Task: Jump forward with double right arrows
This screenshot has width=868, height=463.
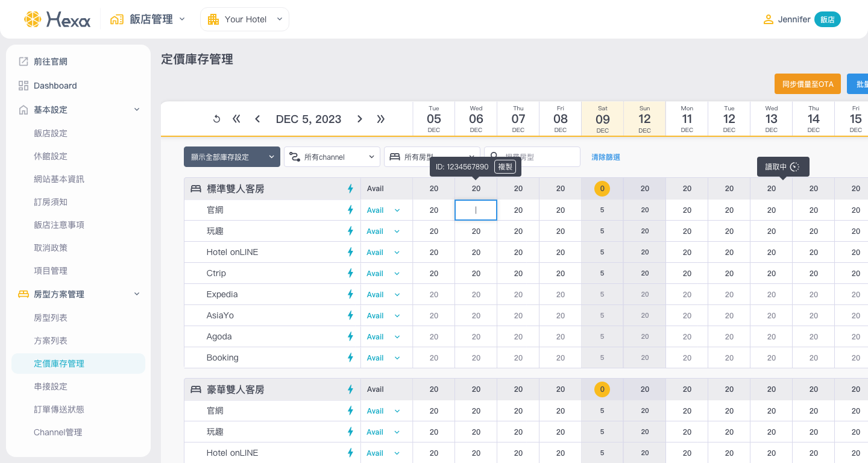Action: (381, 119)
